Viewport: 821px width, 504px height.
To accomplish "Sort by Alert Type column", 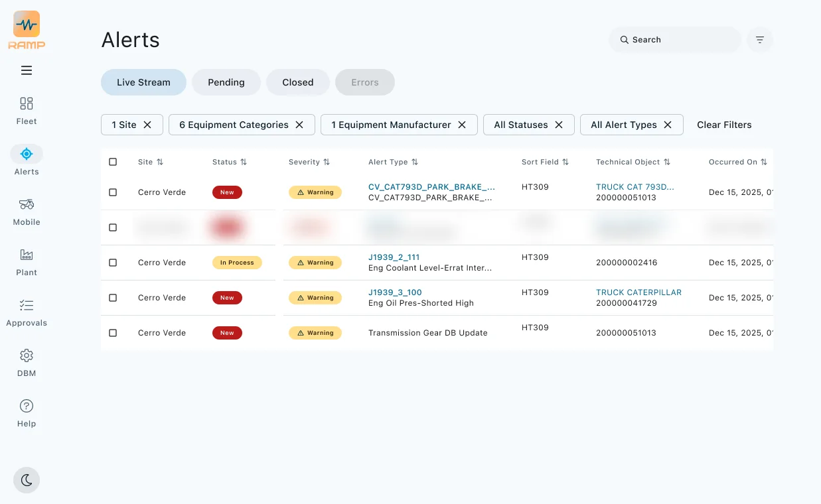I will click(x=394, y=162).
